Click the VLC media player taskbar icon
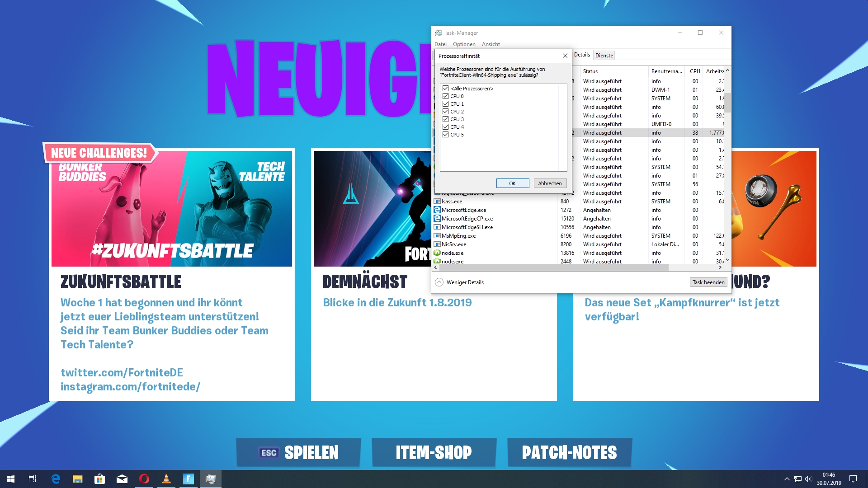868x488 pixels. point(166,479)
